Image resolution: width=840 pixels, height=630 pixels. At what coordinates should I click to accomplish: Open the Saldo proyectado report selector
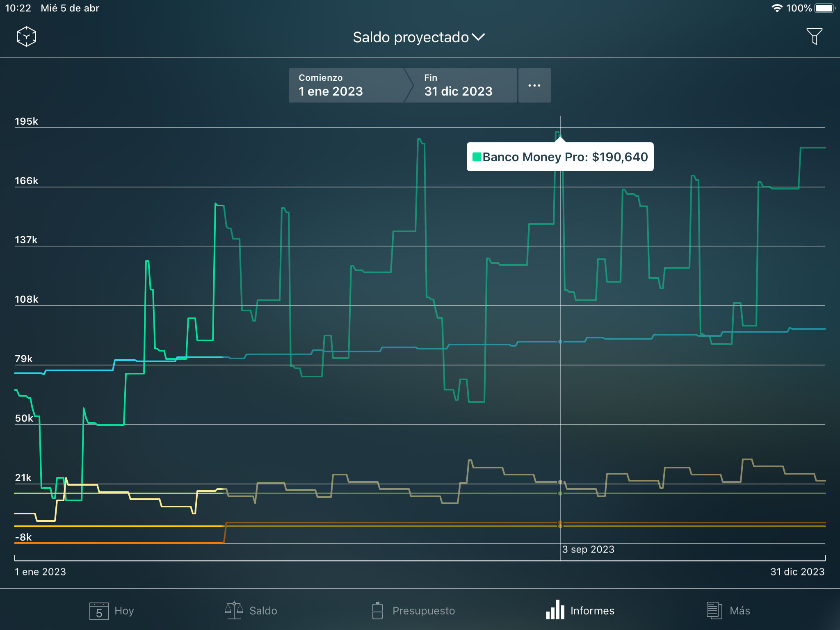coord(418,37)
